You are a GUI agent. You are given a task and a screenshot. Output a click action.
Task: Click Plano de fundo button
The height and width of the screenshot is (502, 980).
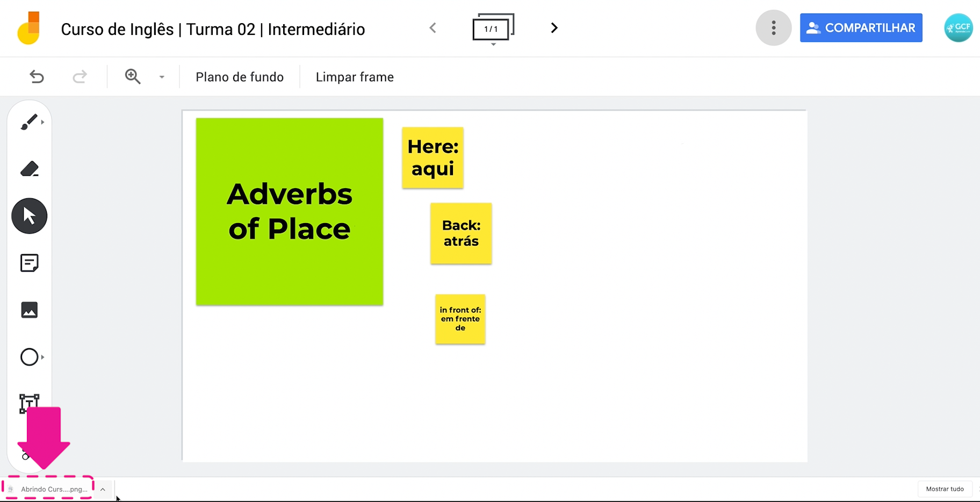coord(240,77)
